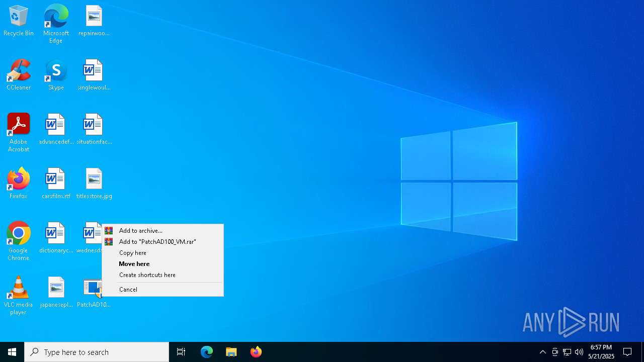
Task: Select the situationfac... Word document icon
Action: point(94,130)
